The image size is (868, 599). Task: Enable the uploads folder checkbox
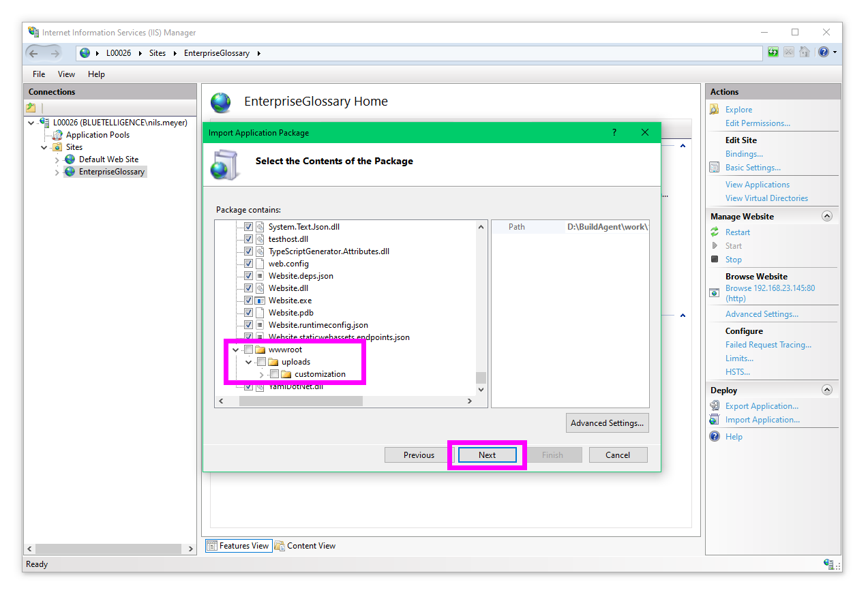[x=261, y=362]
